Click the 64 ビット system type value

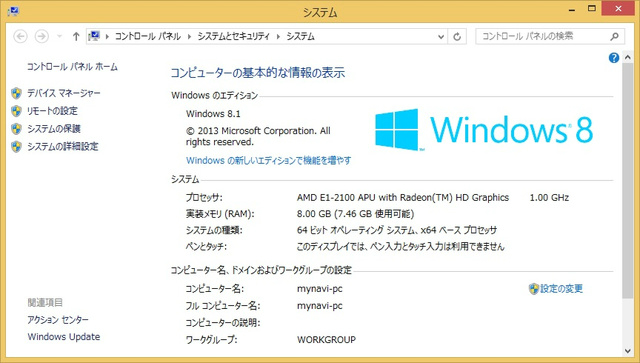[397, 230]
